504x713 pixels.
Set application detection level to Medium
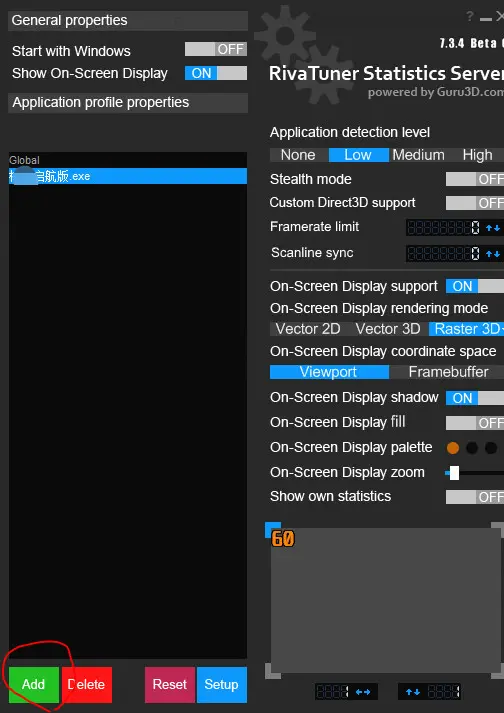[418, 155]
